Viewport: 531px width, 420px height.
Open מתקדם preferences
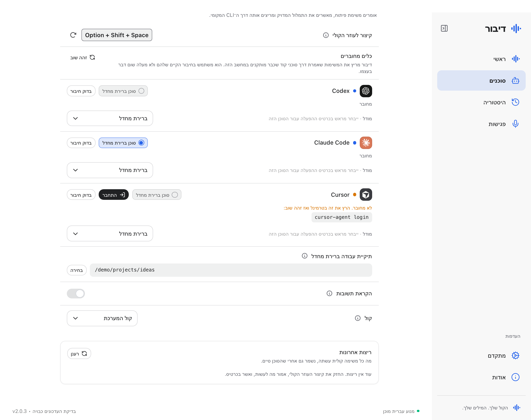pyautogui.click(x=481, y=356)
